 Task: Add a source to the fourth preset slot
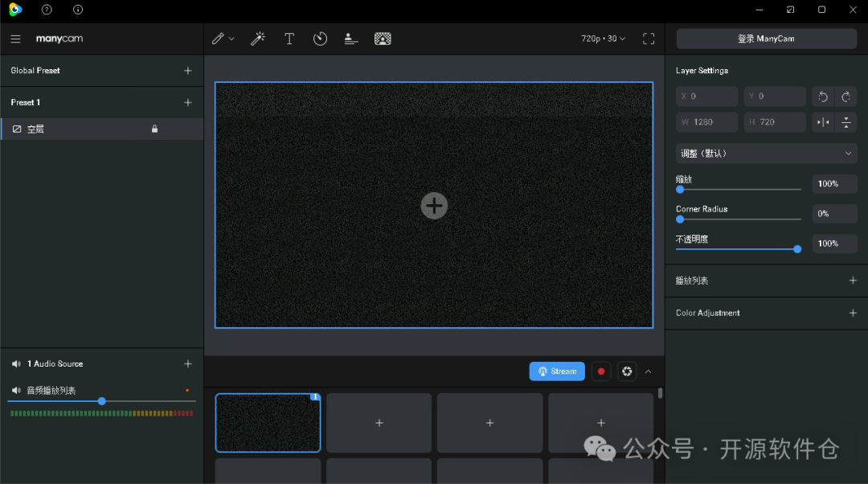point(600,423)
